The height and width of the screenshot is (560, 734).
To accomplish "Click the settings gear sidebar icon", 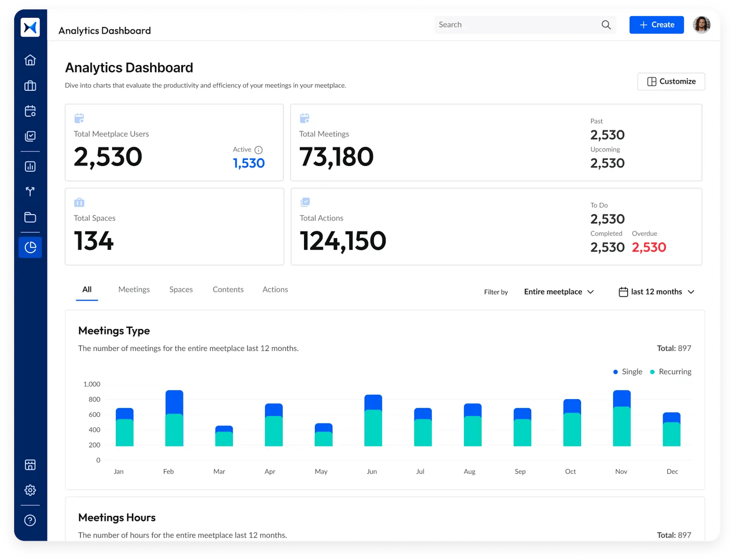I will point(30,490).
